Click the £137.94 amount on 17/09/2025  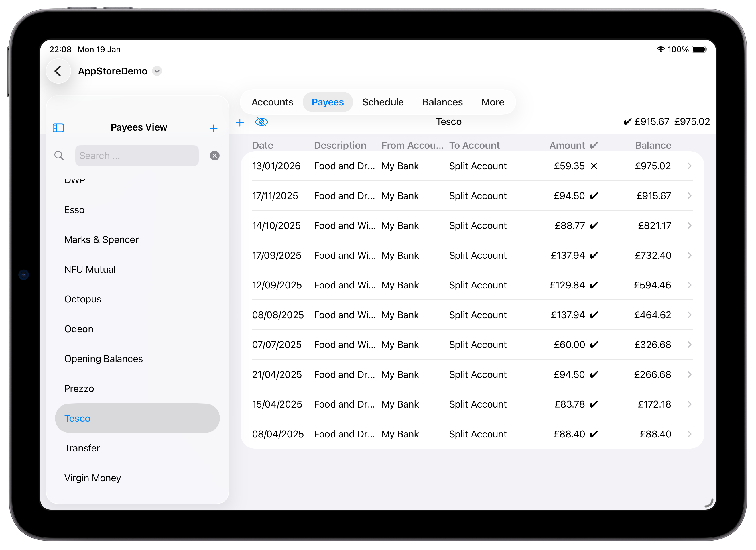[568, 255]
